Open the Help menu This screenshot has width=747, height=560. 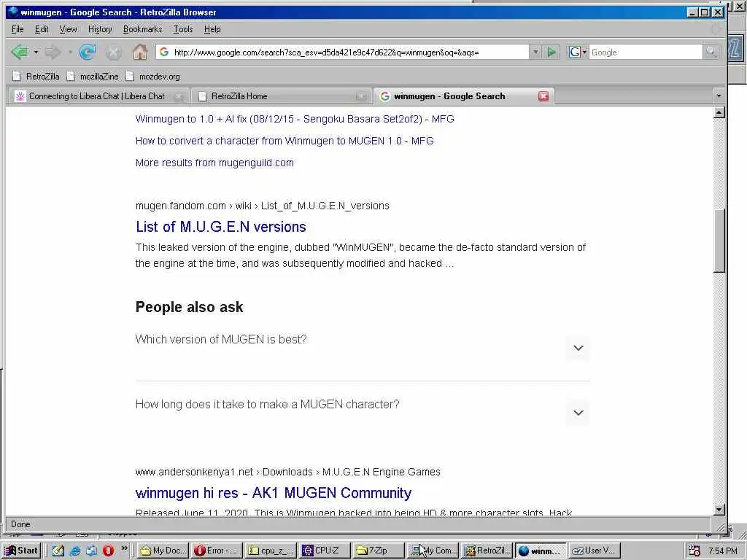click(212, 29)
